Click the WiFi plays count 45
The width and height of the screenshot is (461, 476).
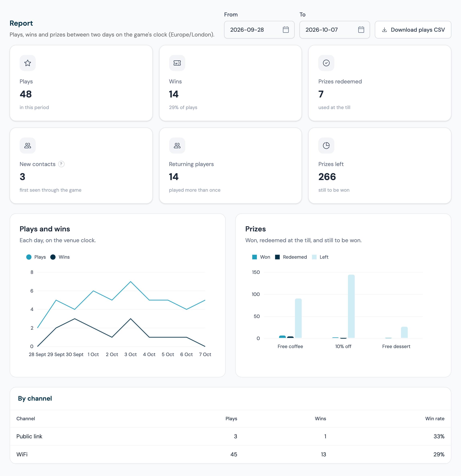[234, 454]
